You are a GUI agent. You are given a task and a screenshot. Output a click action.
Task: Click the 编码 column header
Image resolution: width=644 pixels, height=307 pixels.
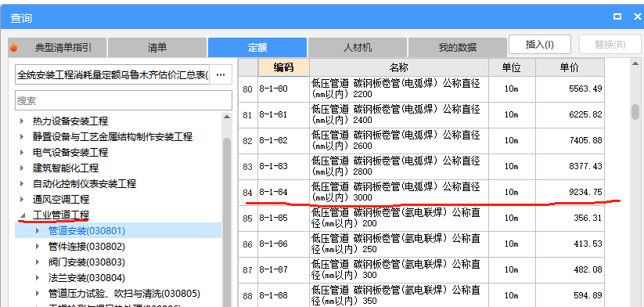point(283,67)
